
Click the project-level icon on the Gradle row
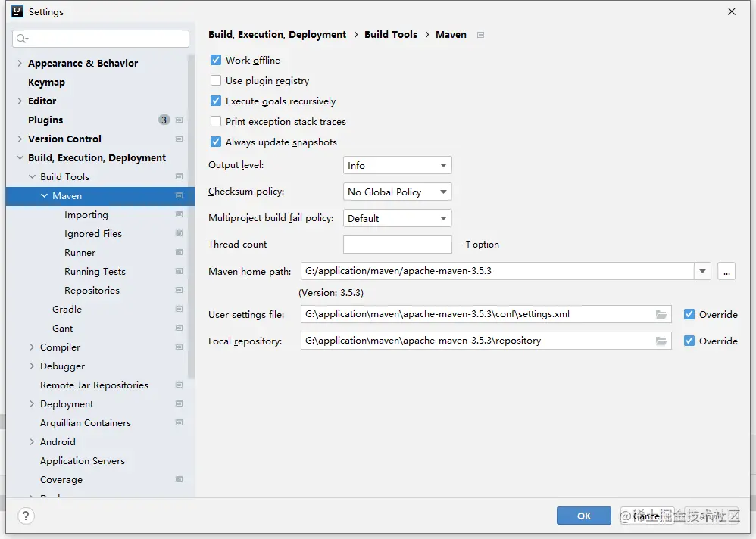tap(179, 309)
